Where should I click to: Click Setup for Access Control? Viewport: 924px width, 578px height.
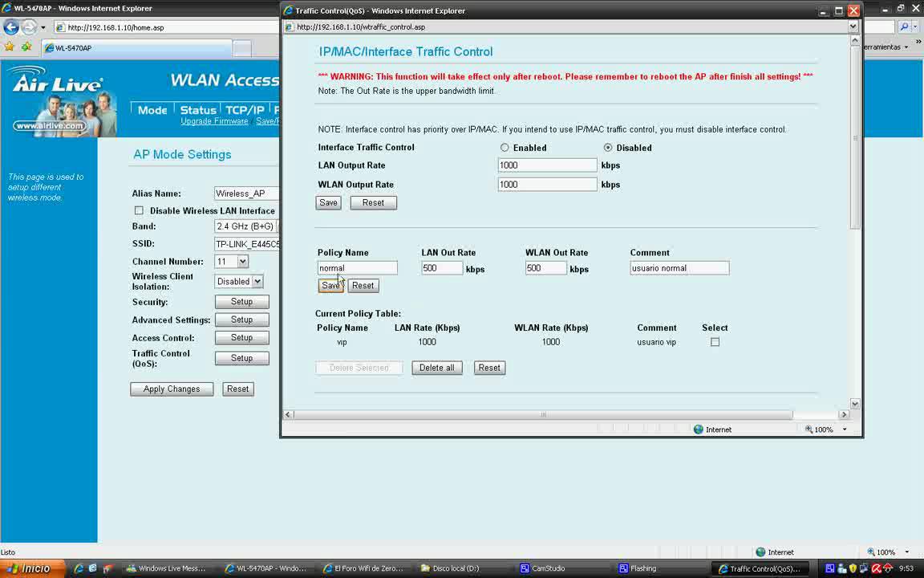click(x=241, y=338)
